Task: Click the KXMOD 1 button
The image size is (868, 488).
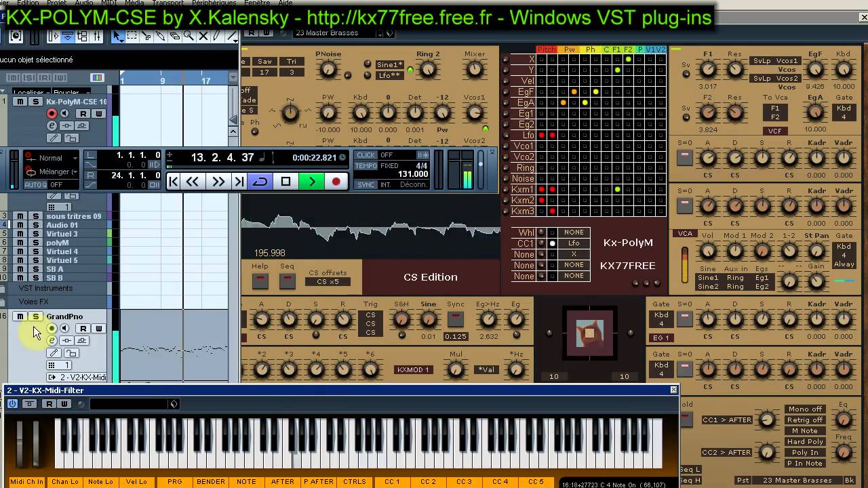Action: click(413, 370)
